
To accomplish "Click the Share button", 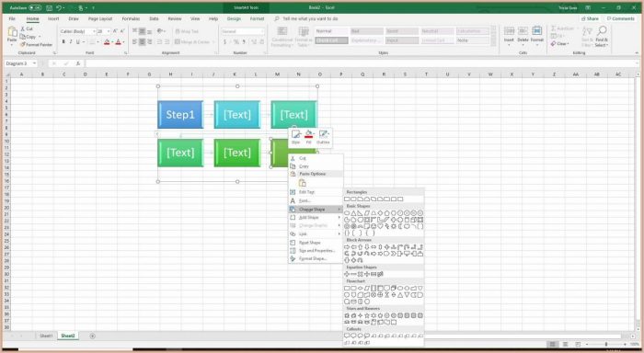I will pos(590,19).
